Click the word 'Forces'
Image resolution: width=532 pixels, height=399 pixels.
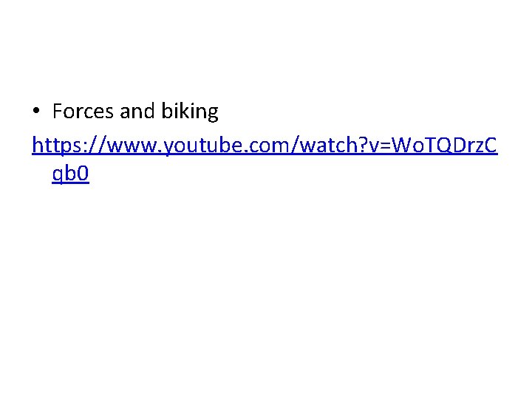pyautogui.click(x=83, y=111)
